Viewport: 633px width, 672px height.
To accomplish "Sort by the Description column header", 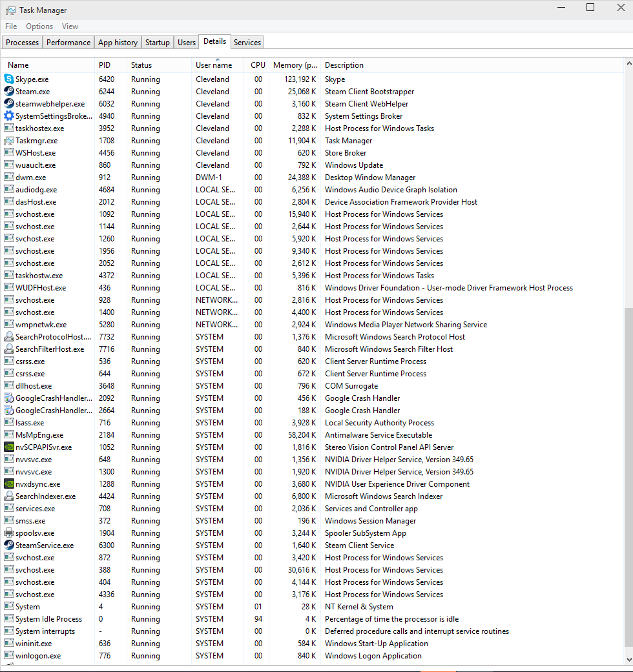I will pos(472,65).
